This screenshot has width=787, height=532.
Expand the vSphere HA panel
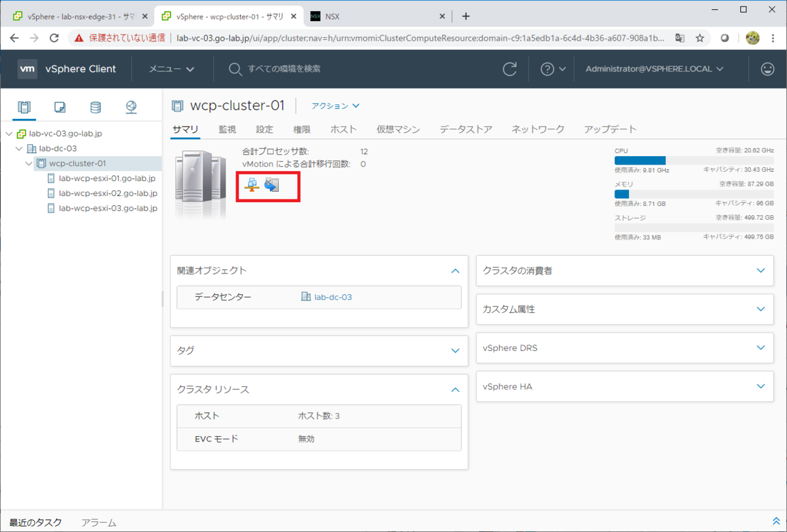(x=761, y=386)
